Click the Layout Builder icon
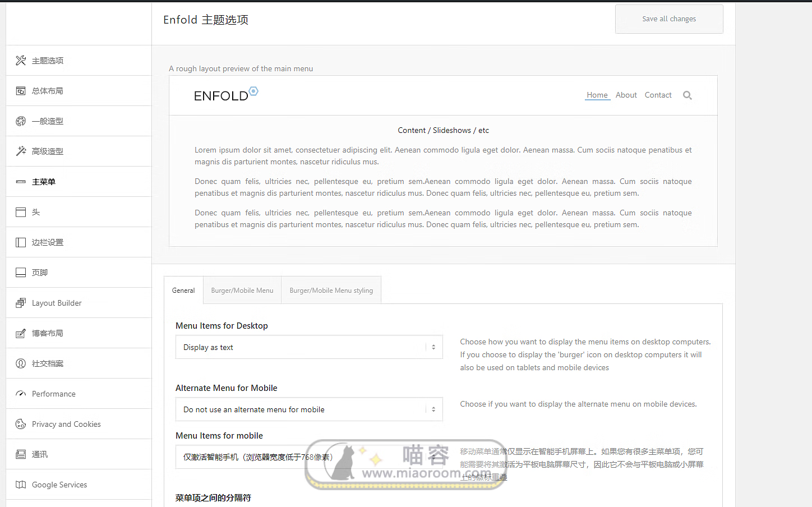 [21, 303]
